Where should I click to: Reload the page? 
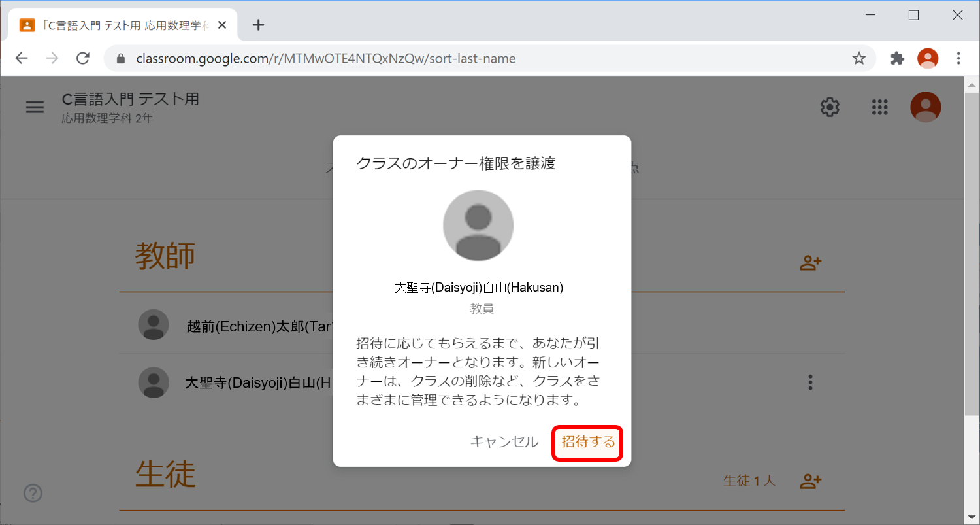pyautogui.click(x=83, y=58)
